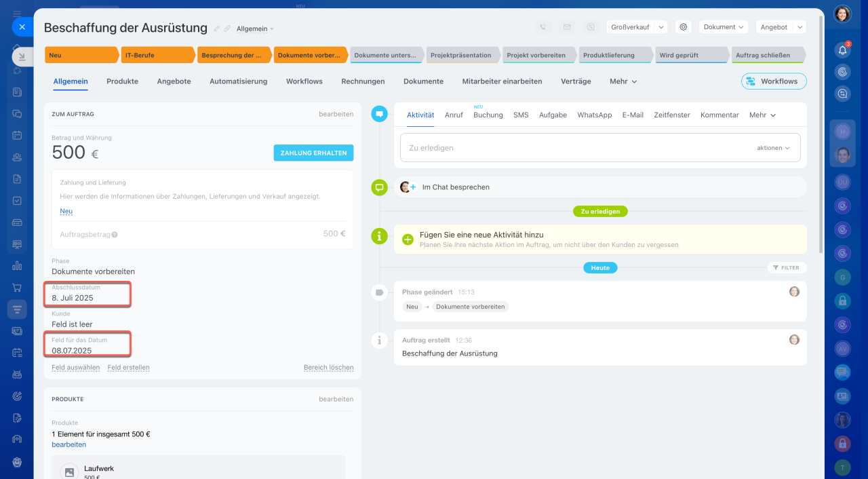The height and width of the screenshot is (479, 868).
Task: Open the Automatisierung tab
Action: [238, 81]
